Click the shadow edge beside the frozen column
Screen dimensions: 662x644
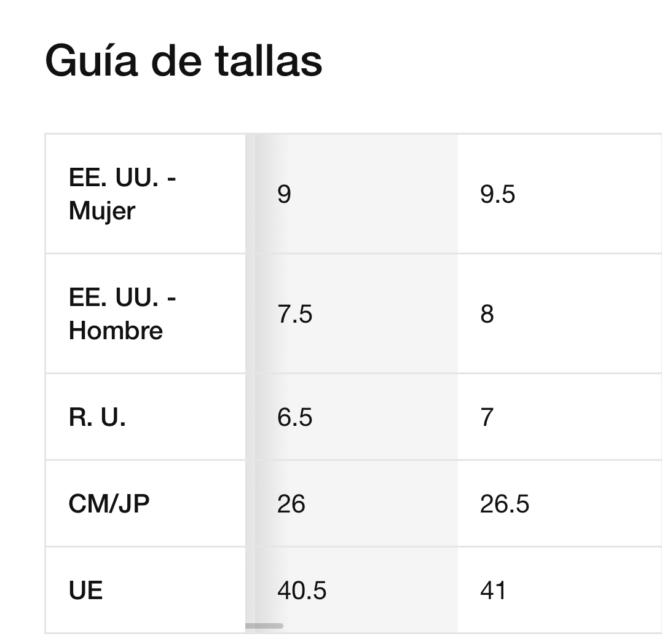tap(250, 383)
